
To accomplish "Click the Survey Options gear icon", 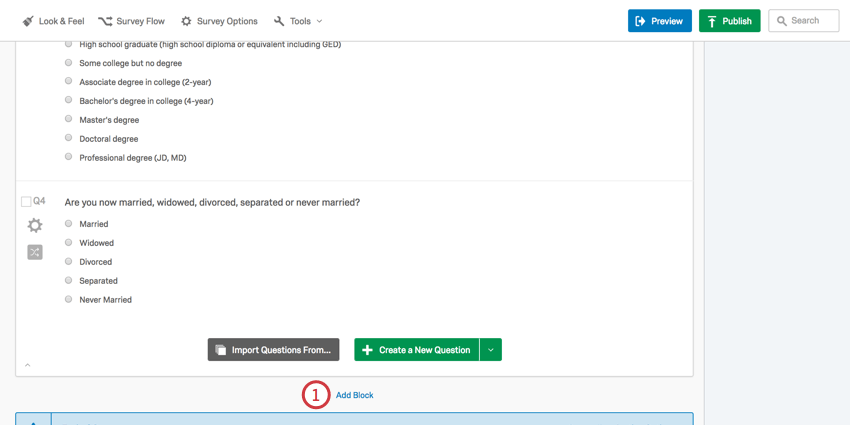I will [186, 21].
